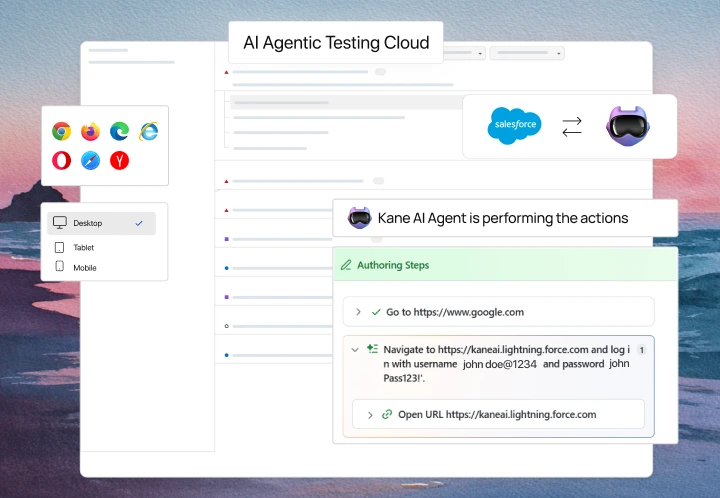Image resolution: width=720 pixels, height=498 pixels.
Task: Click the Kane AI headset mascot beside Salesforce
Action: pyautogui.click(x=628, y=126)
